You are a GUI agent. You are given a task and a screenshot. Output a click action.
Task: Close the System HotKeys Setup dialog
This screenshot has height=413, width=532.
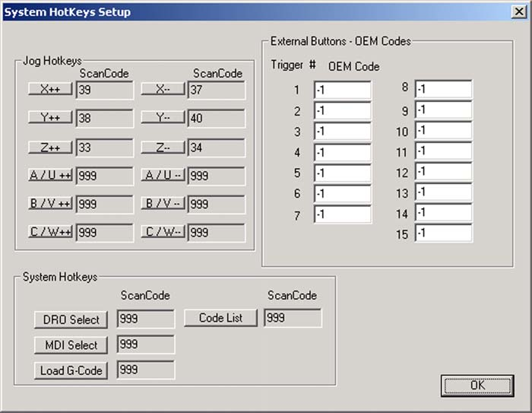click(519, 12)
